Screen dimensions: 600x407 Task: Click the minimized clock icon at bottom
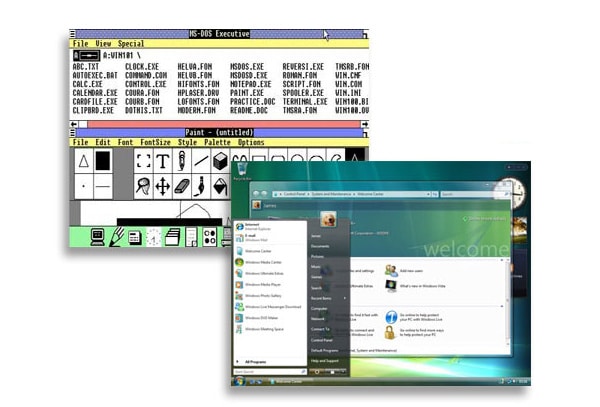(x=153, y=237)
